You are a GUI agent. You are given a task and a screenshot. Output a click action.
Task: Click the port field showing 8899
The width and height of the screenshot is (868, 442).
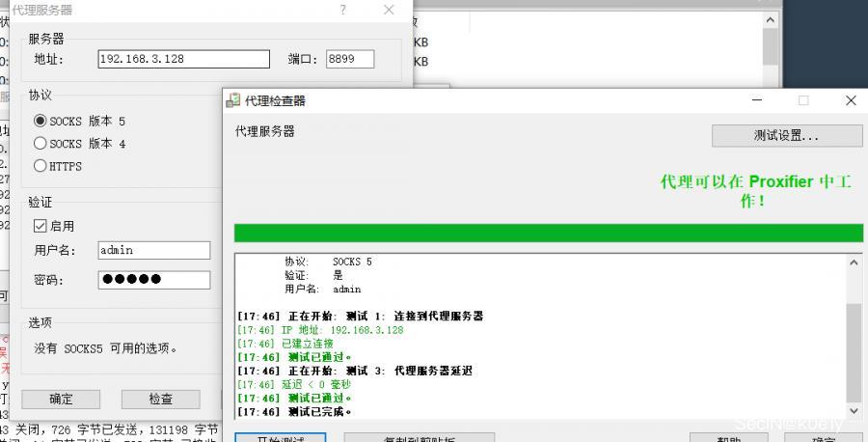click(x=349, y=59)
